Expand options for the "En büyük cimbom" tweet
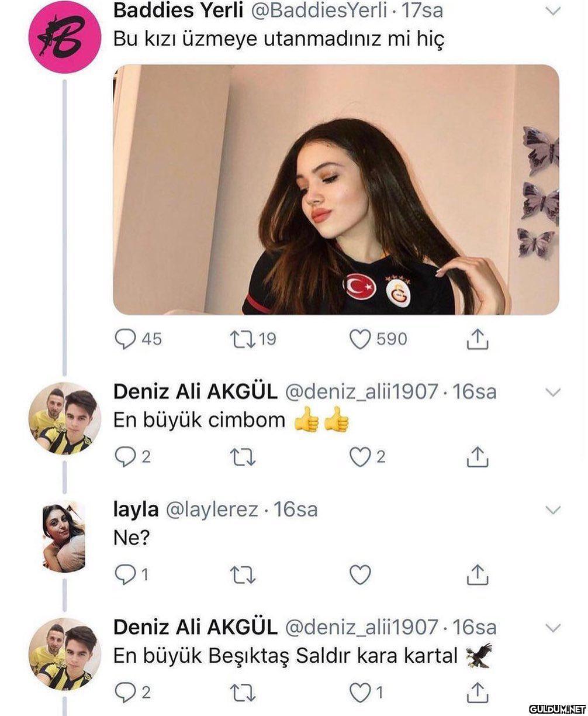 [x=552, y=392]
